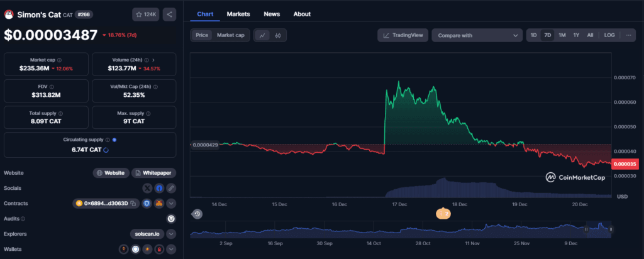Click the chart history reset icon

(x=197, y=214)
